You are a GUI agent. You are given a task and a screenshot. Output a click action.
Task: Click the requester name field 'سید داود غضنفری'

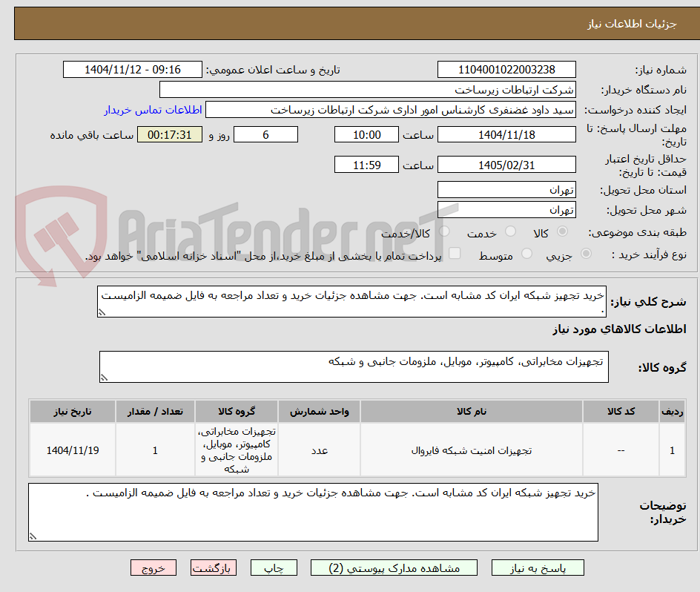[x=391, y=110]
